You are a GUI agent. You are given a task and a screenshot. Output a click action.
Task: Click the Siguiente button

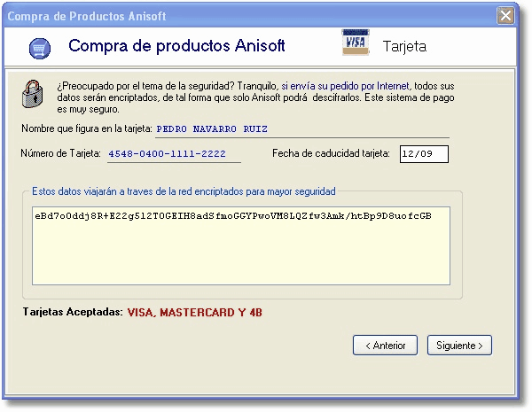459,346
